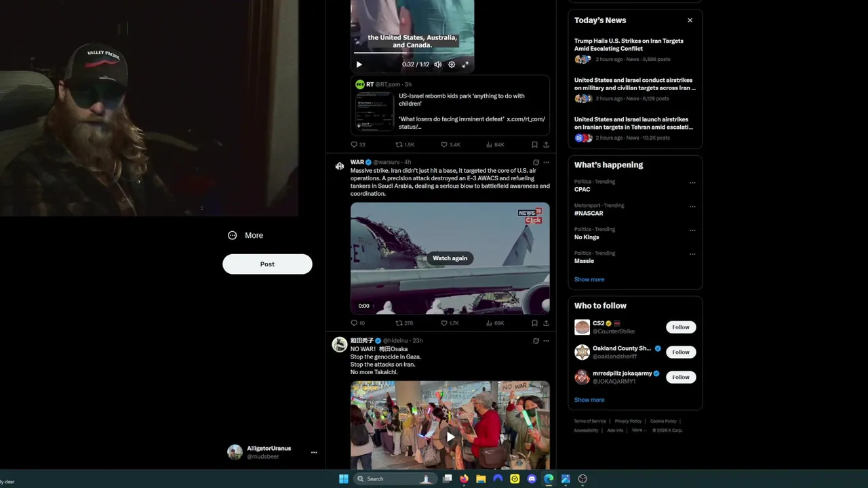This screenshot has height=488, width=868.
Task: Open 'United States and Israel conduct airstrikes' story
Action: (x=635, y=84)
